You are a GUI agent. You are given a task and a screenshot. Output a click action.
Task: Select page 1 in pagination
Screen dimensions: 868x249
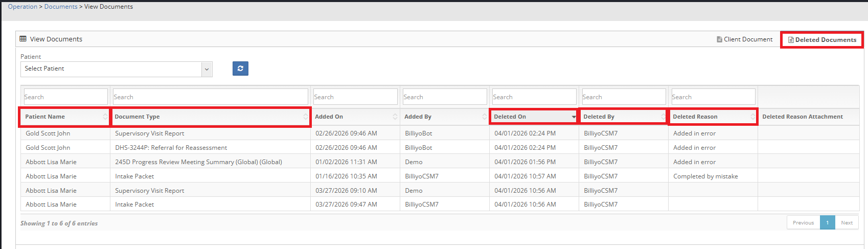[x=827, y=222]
